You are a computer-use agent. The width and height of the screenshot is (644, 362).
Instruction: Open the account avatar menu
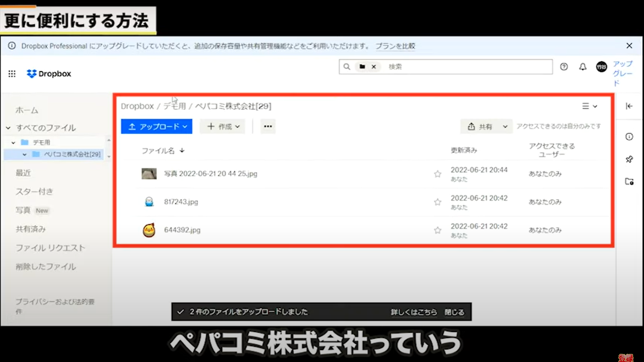tap(602, 67)
